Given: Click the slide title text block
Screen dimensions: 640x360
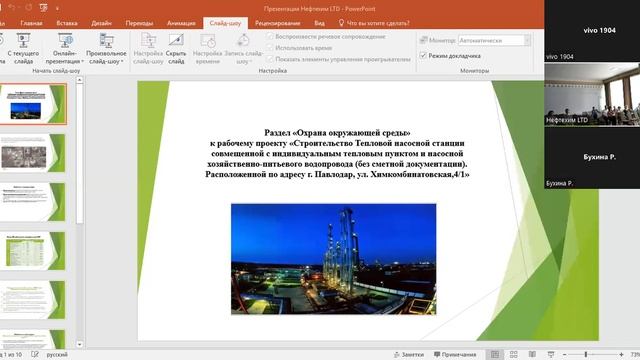Looking at the screenshot, I should tap(337, 153).
